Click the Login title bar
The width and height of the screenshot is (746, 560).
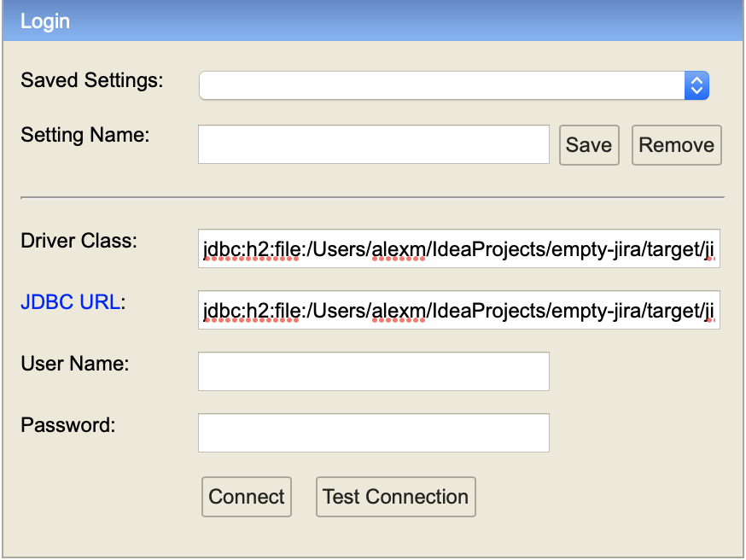[373, 20]
